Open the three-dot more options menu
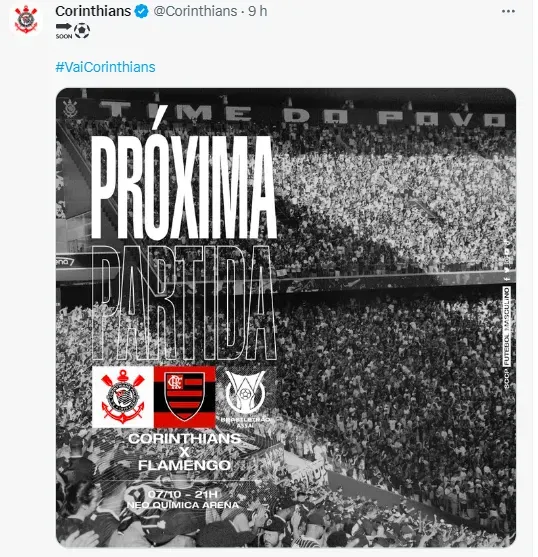Image resolution: width=538 pixels, height=557 pixels. pyautogui.click(x=508, y=11)
